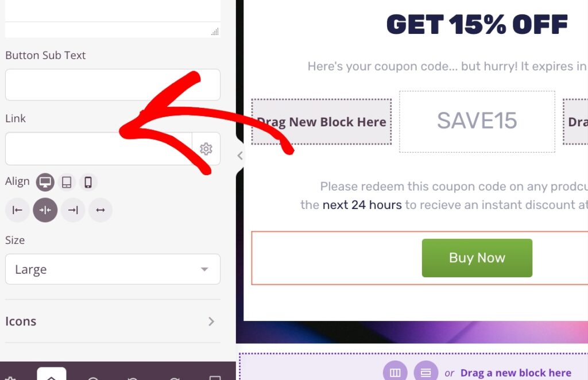The height and width of the screenshot is (380, 588).
Task: Stretch button to full width
Action: (100, 210)
